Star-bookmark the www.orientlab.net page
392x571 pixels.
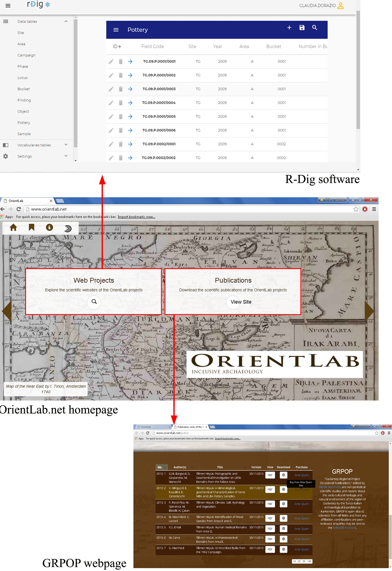(356, 209)
